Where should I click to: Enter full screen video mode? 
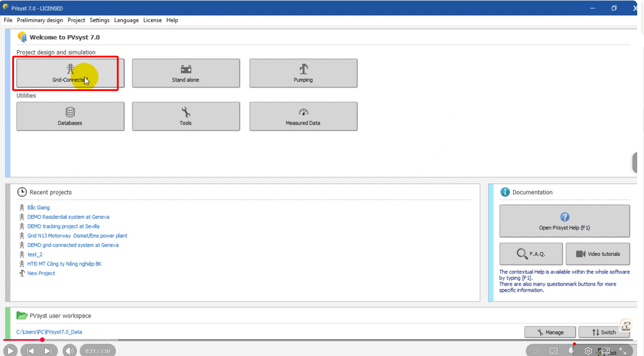(623, 351)
